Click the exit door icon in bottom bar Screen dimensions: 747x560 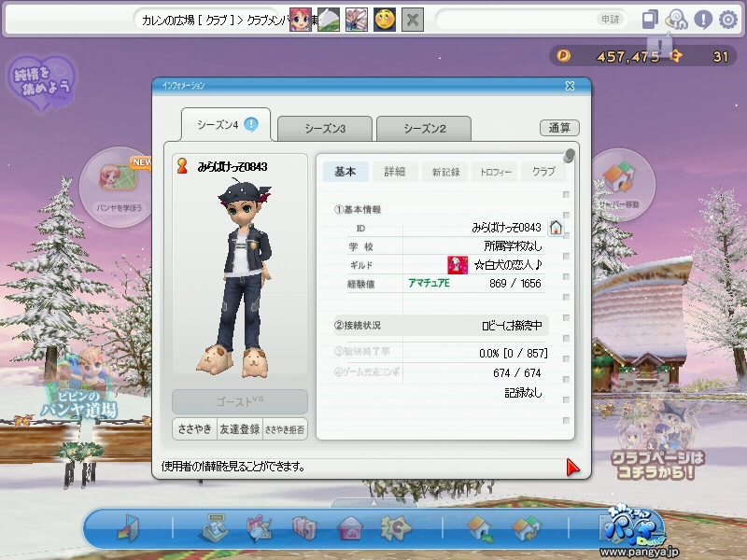point(128,528)
